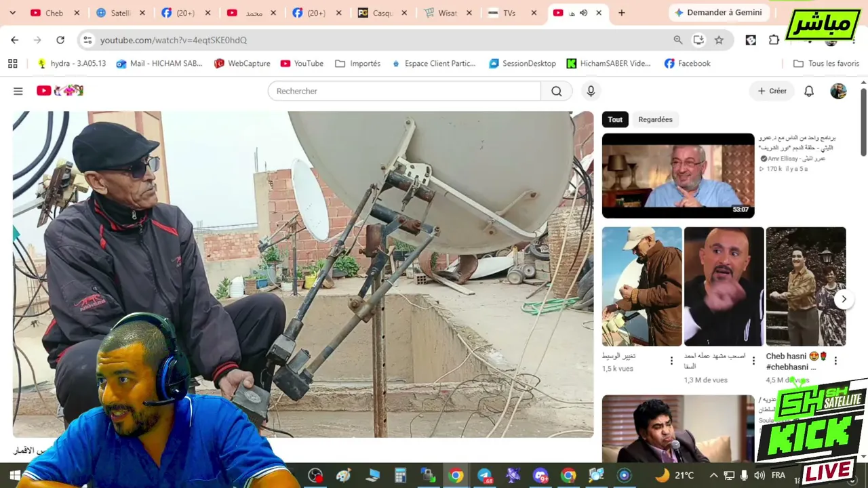This screenshot has width=868, height=488.
Task: Show next Shorts with the right arrow
Action: (x=844, y=299)
